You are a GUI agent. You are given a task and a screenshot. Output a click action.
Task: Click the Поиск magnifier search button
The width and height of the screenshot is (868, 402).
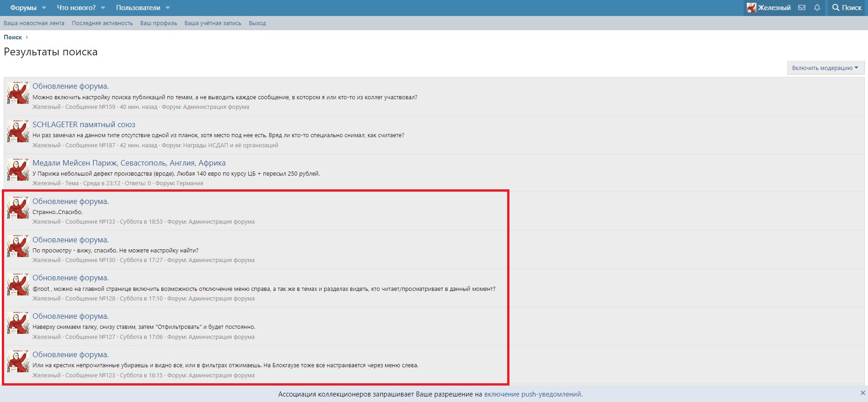847,8
